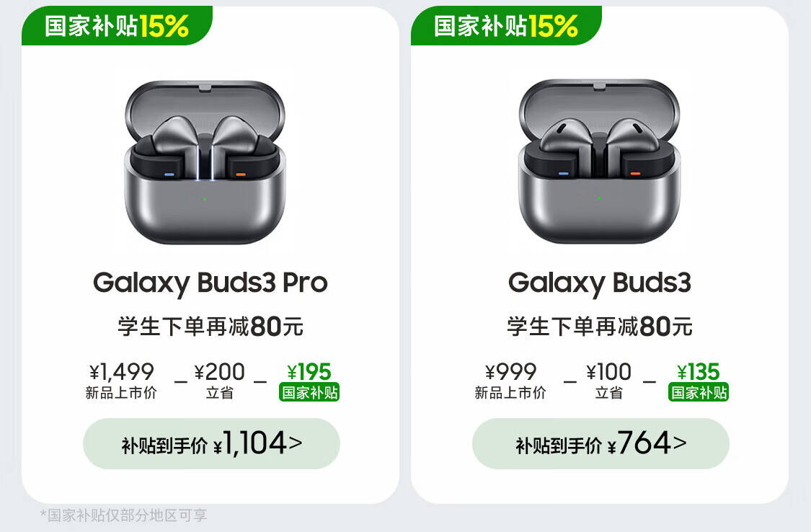Image resolution: width=811 pixels, height=532 pixels.
Task: Click the ¥100 立省 discount
Action: coord(608,381)
